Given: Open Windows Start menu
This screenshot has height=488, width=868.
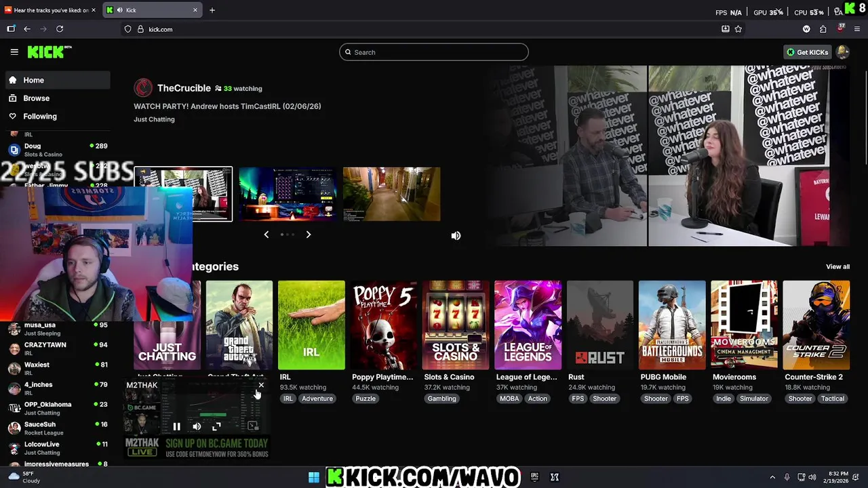Looking at the screenshot, I should point(314,477).
